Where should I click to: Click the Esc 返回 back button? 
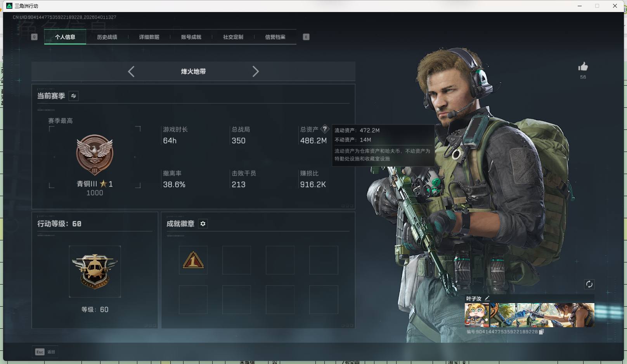pyautogui.click(x=45, y=352)
